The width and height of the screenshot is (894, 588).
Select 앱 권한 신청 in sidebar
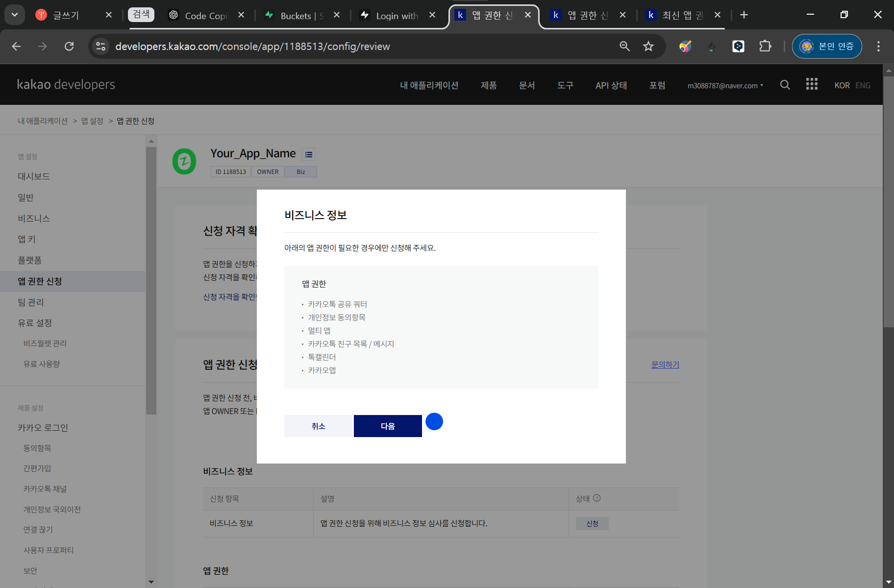(x=40, y=281)
